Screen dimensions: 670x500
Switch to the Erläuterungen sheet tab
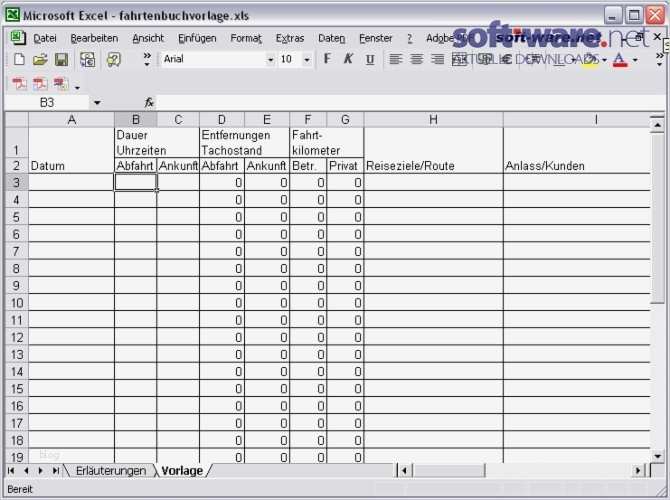click(x=111, y=471)
